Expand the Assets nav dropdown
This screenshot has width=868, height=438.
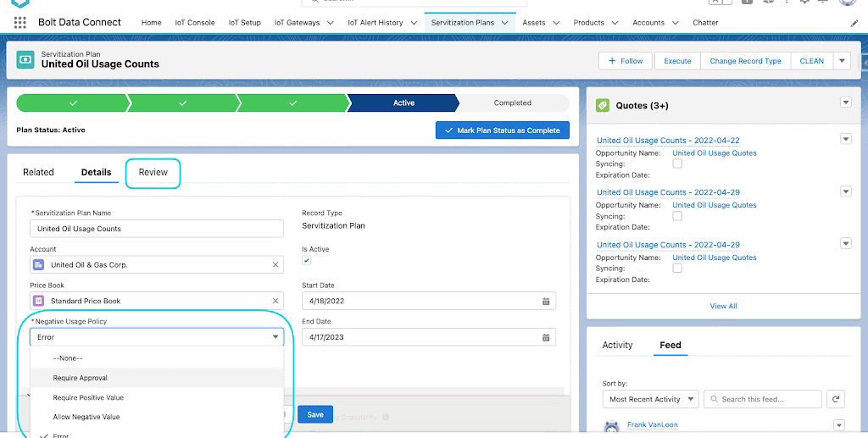[x=556, y=23]
